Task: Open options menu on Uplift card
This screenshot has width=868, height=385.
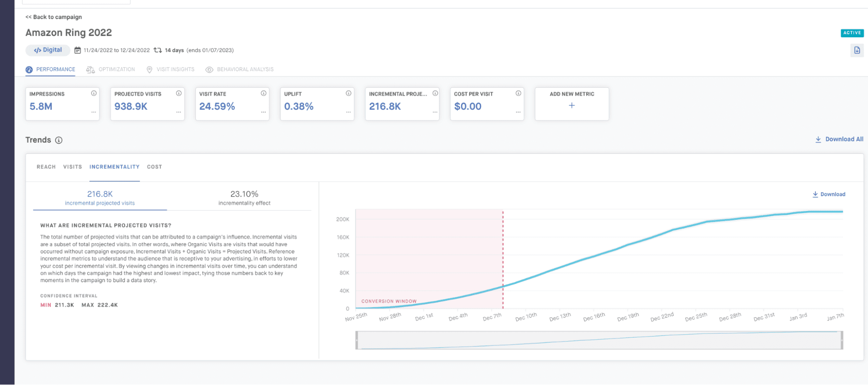Action: pyautogui.click(x=348, y=112)
